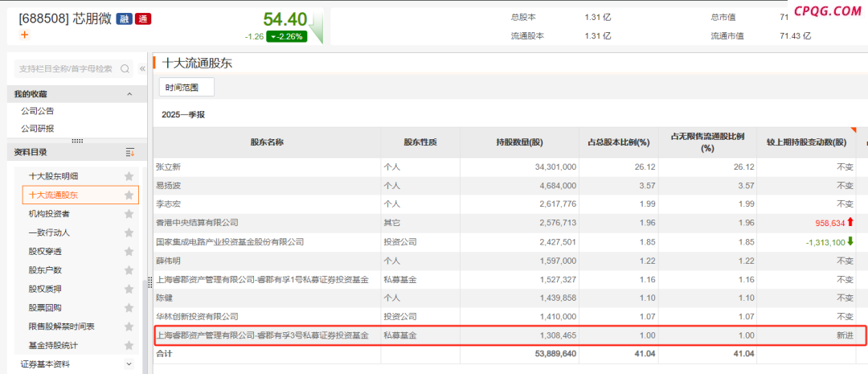Viewport: 868px width, 374px height.
Task: Click the 持股数量(股) column header
Action: pyautogui.click(x=519, y=142)
